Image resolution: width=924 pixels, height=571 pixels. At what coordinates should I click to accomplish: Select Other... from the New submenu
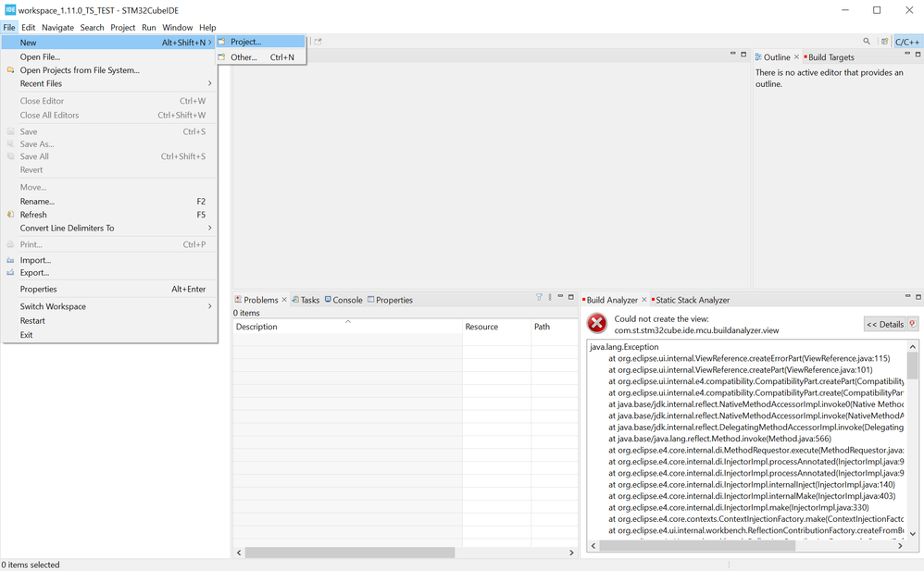coord(262,57)
